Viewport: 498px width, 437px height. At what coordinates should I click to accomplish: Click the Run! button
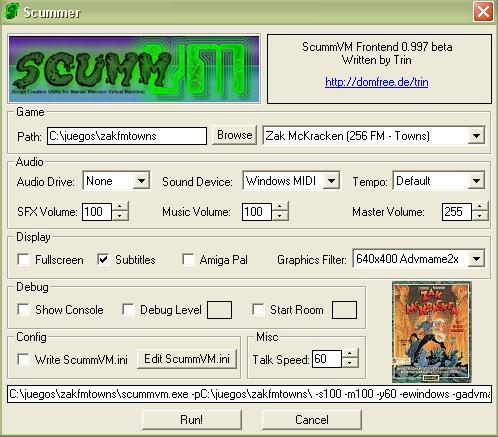point(192,420)
